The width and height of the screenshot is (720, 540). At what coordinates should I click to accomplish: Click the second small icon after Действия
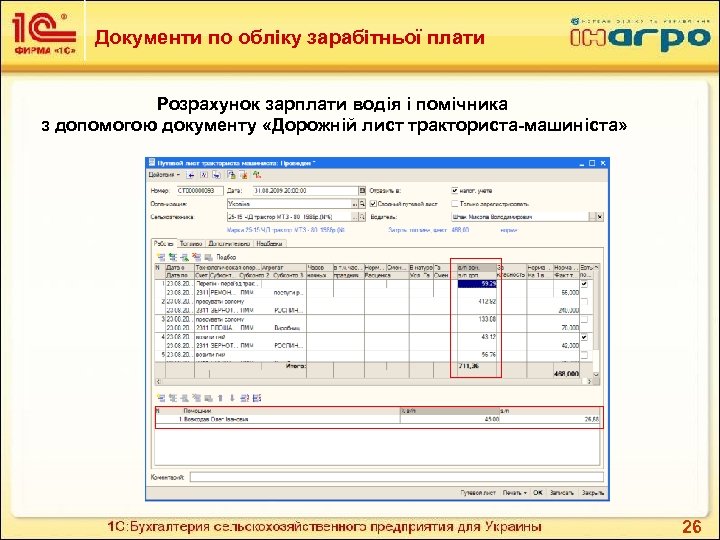(x=204, y=175)
